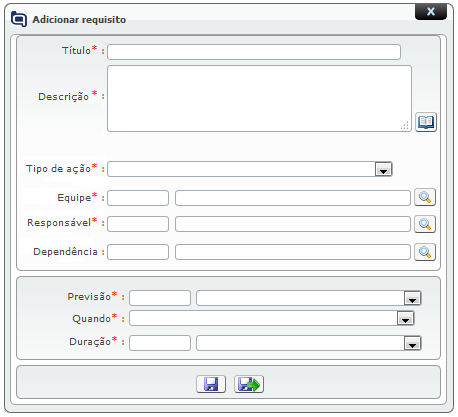The image size is (458, 417).
Task: Expand the Quando dropdown list
Action: (405, 318)
